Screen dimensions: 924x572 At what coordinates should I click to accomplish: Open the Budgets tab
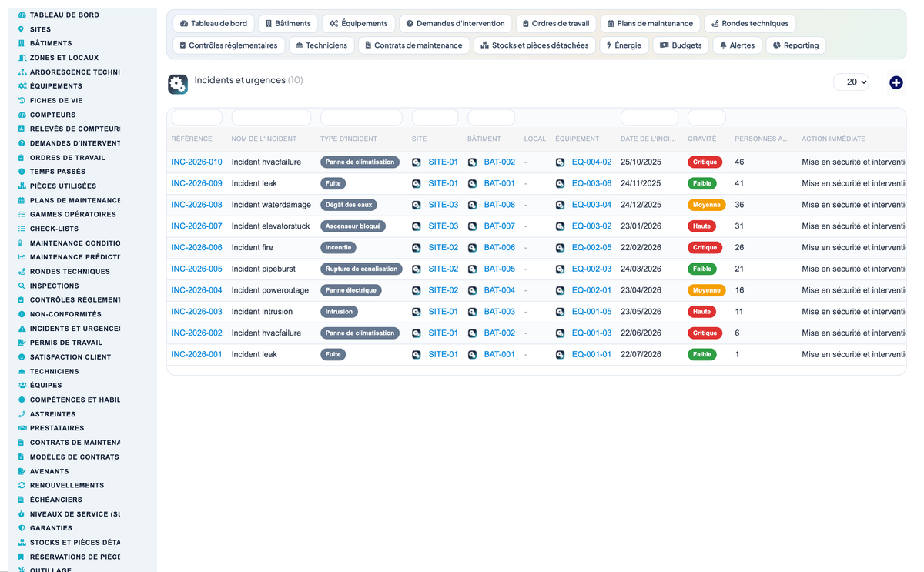point(681,45)
